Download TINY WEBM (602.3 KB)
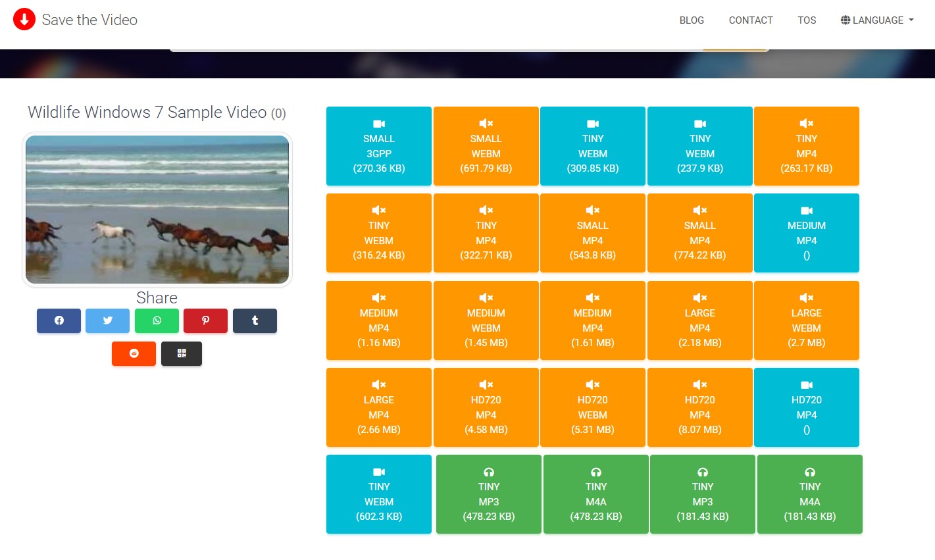This screenshot has width=935, height=560. [379, 494]
